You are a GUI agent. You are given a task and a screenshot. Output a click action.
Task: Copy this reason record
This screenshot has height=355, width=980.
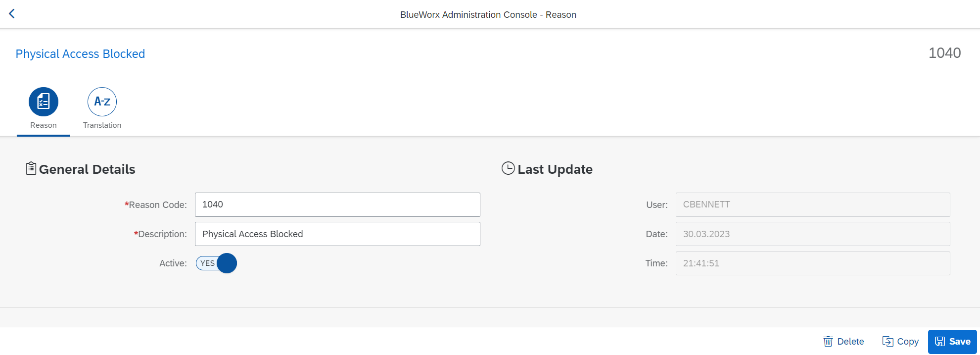point(901,342)
